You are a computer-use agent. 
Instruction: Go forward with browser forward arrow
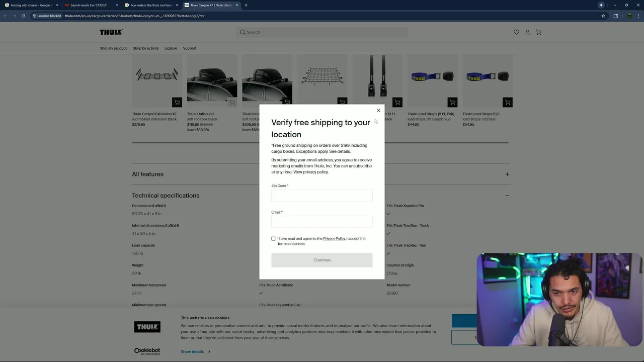tap(14, 16)
